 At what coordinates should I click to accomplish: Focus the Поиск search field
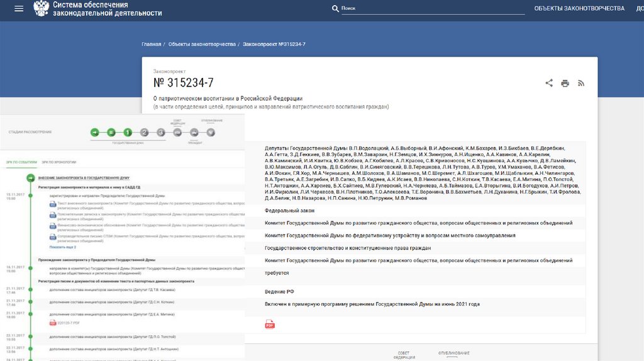433,8
